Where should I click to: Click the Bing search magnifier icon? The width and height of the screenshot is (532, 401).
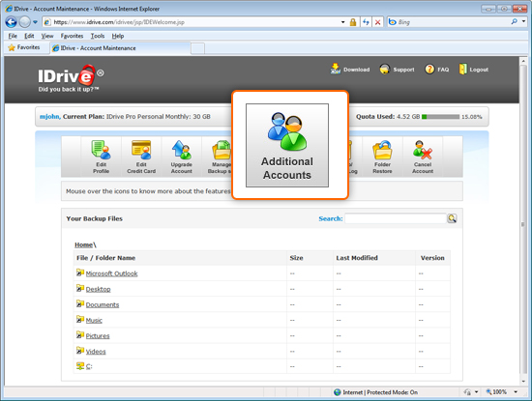point(514,22)
